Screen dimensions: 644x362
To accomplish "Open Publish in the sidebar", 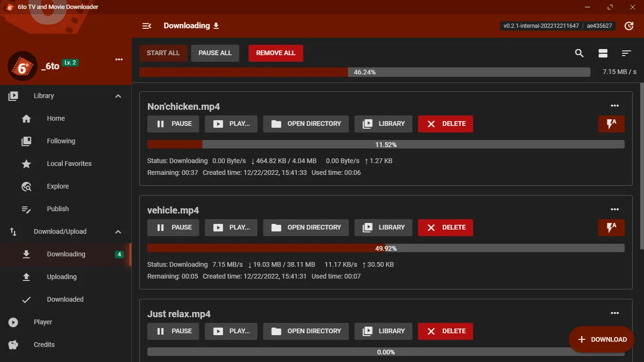I will [65, 209].
